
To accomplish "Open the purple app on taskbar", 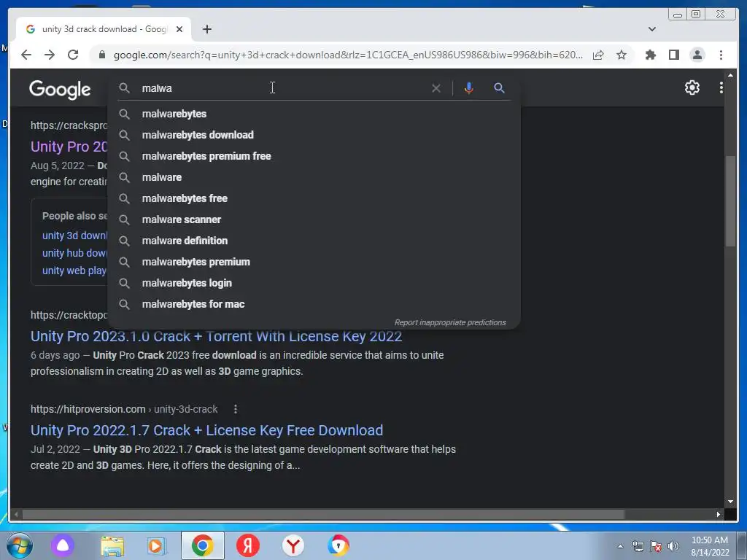I will tap(63, 545).
